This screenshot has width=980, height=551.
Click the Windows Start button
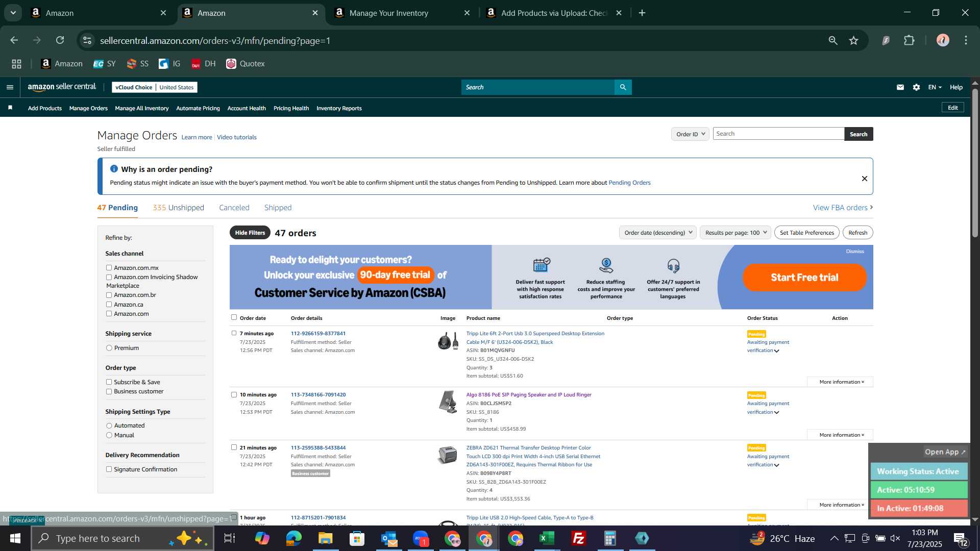pos(15,538)
